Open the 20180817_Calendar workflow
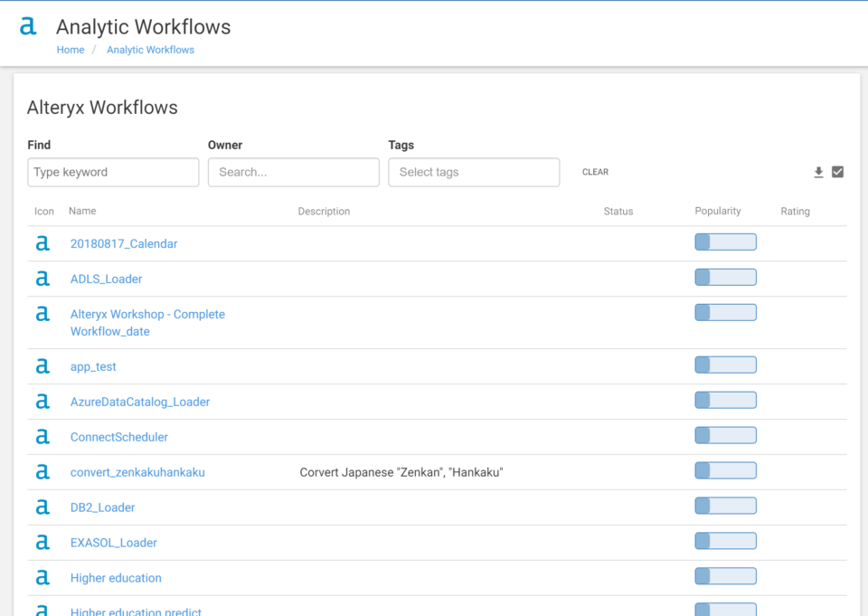This screenshot has height=616, width=868. pos(124,243)
